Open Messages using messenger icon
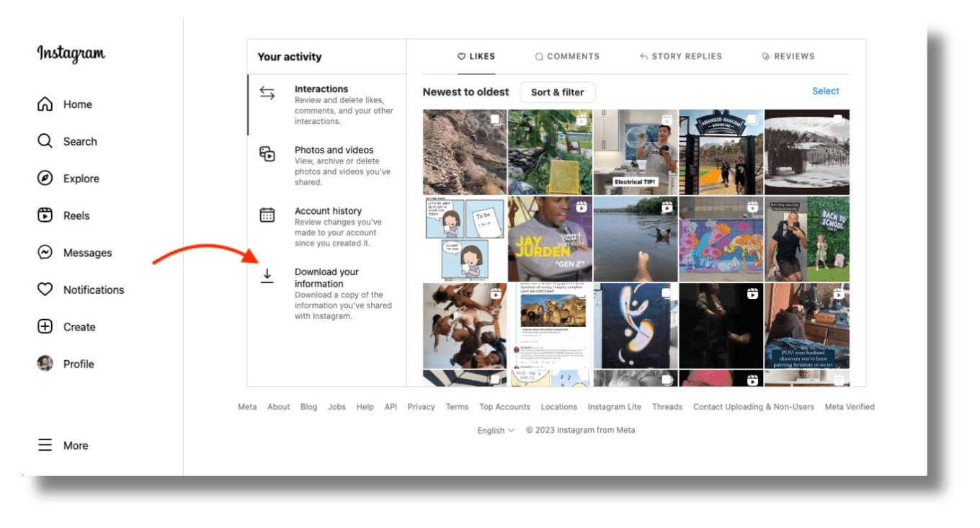 click(x=45, y=253)
